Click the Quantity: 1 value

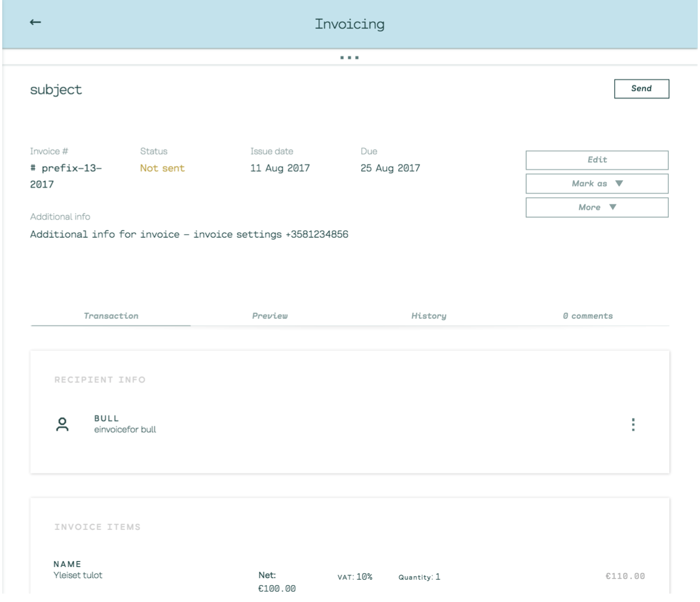419,577
